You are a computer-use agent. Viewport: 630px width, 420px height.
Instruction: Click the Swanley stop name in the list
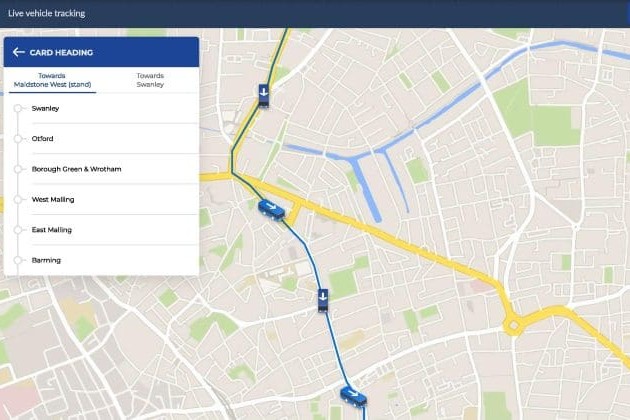pos(45,109)
